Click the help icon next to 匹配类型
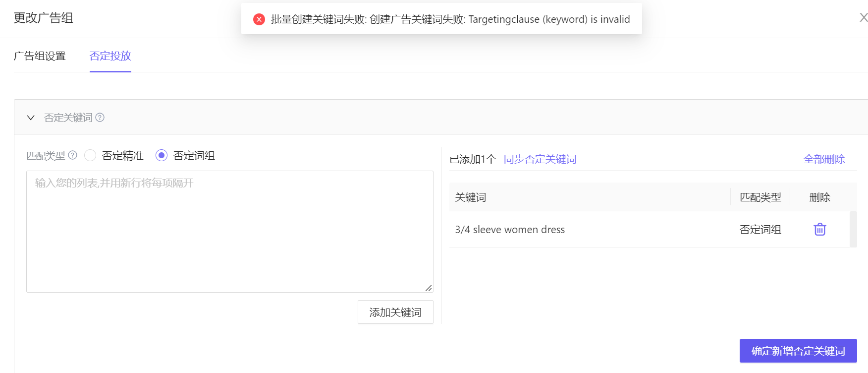Screen dimensions: 868x373 (72, 155)
